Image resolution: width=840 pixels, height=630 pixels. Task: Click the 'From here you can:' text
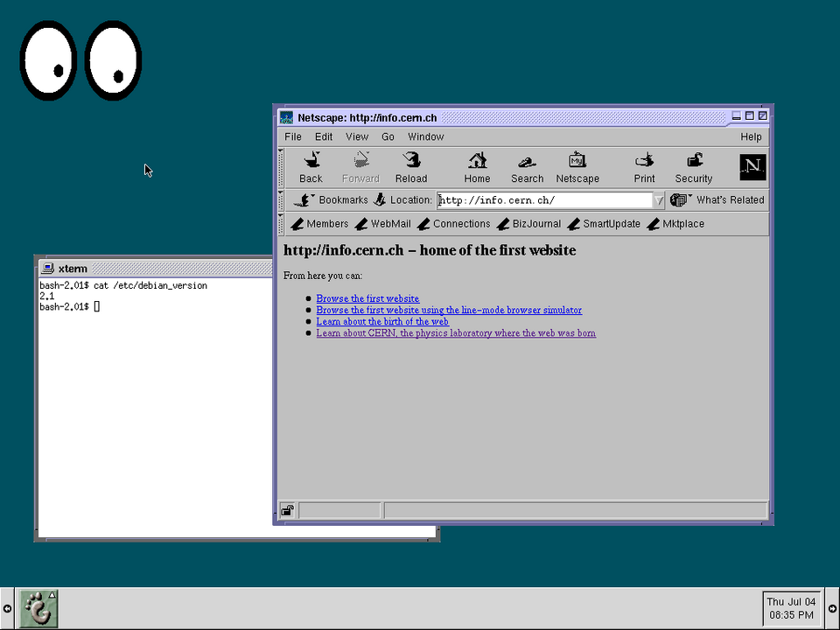323,276
